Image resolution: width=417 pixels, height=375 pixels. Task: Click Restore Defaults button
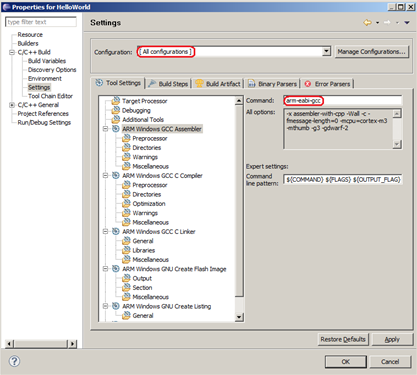click(x=343, y=339)
